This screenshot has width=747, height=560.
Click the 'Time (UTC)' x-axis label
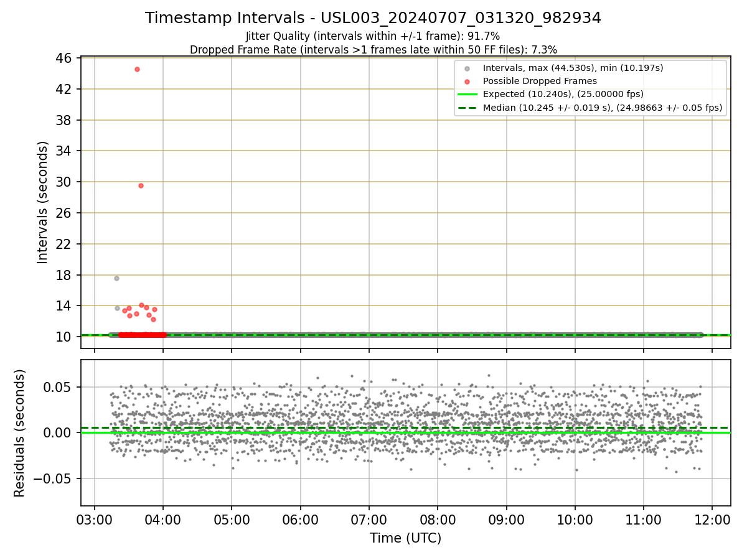(x=405, y=538)
